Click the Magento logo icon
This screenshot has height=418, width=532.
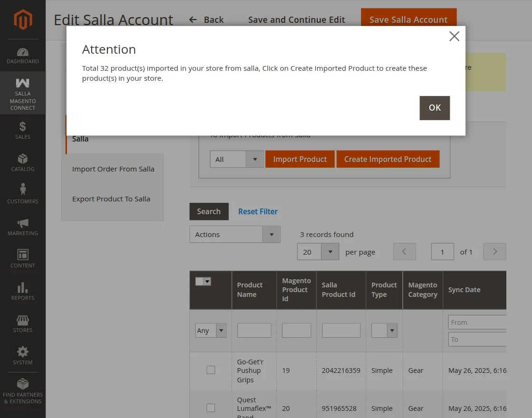(23, 19)
